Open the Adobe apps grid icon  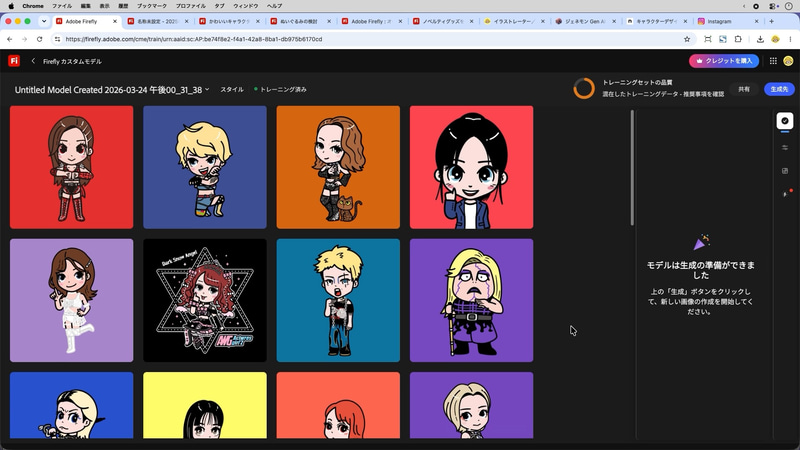[773, 61]
